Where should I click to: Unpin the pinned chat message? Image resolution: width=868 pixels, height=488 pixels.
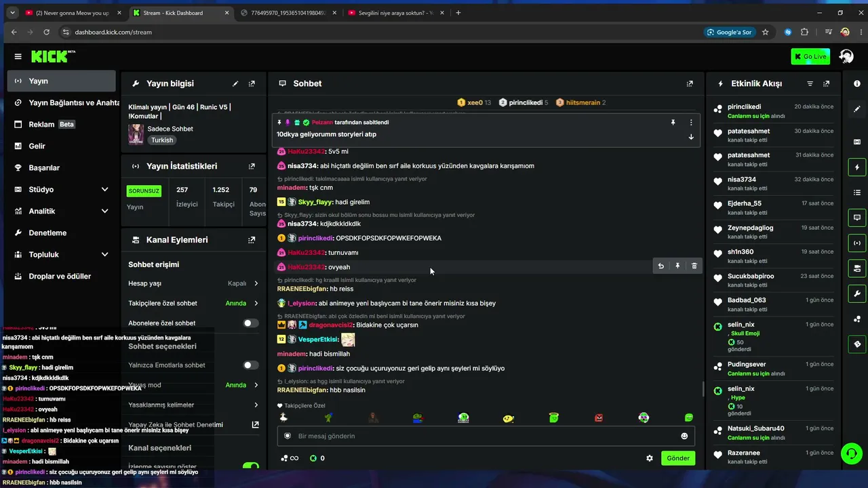(673, 123)
